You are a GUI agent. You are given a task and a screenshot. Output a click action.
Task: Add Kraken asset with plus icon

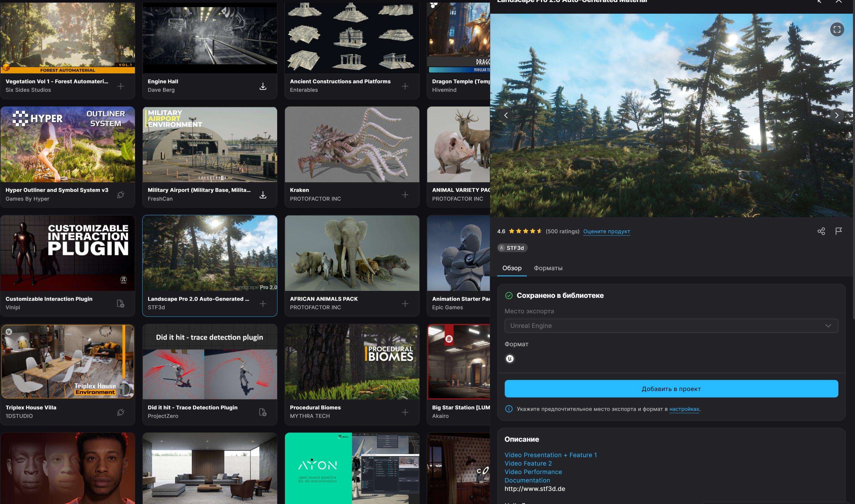405,195
